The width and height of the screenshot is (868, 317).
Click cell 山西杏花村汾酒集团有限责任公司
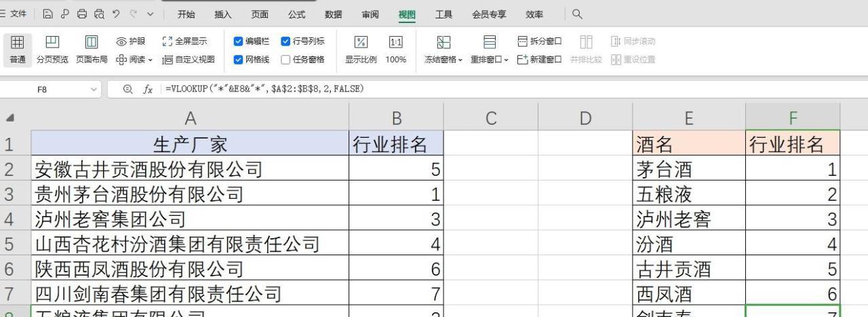coord(191,244)
